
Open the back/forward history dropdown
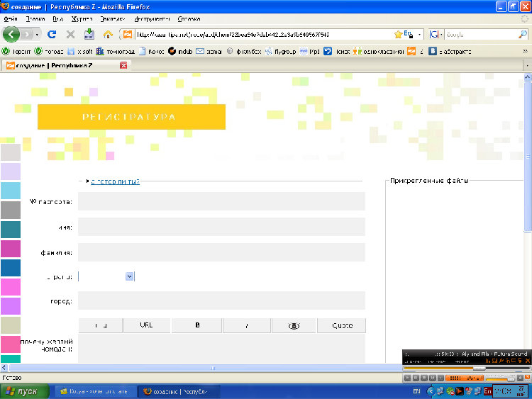tap(37, 35)
